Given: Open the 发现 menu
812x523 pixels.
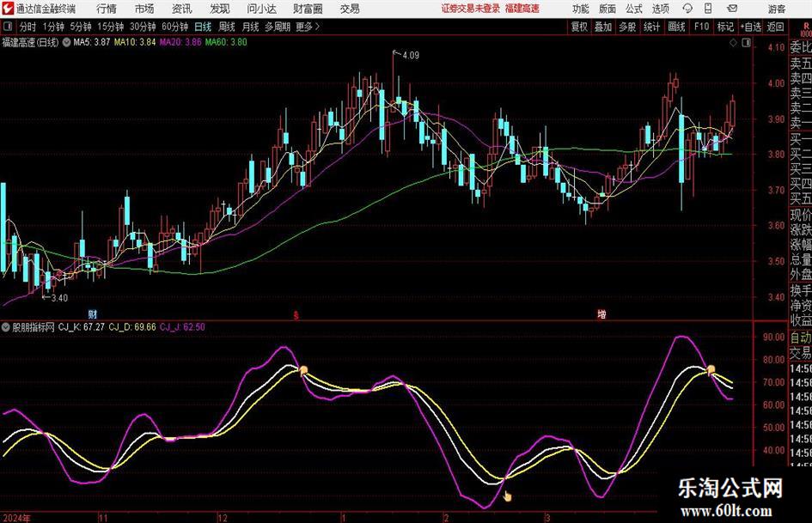Looking at the screenshot, I should 220,9.
